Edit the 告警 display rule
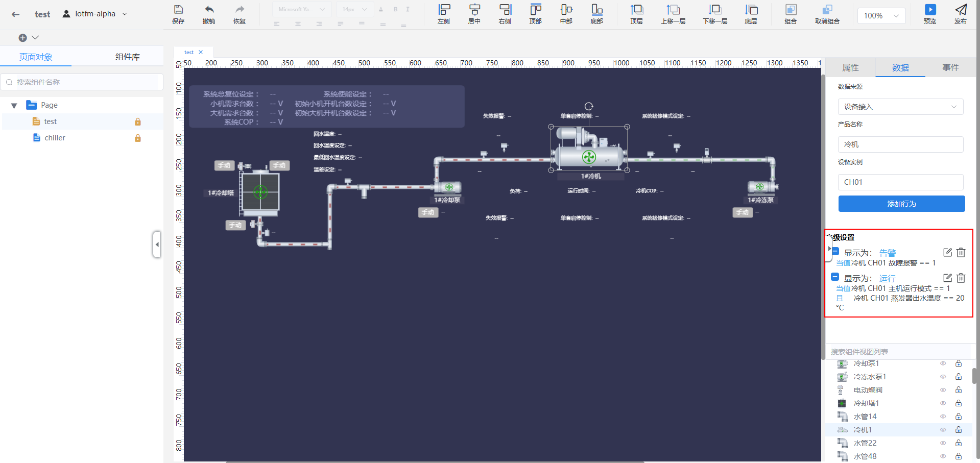The width and height of the screenshot is (980, 463). (x=947, y=252)
